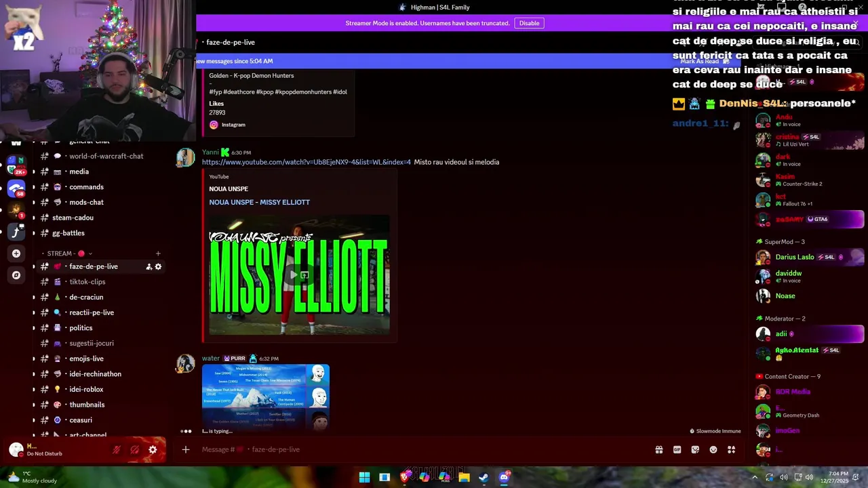Open Steam from taskbar
The image size is (868, 488).
click(484, 477)
